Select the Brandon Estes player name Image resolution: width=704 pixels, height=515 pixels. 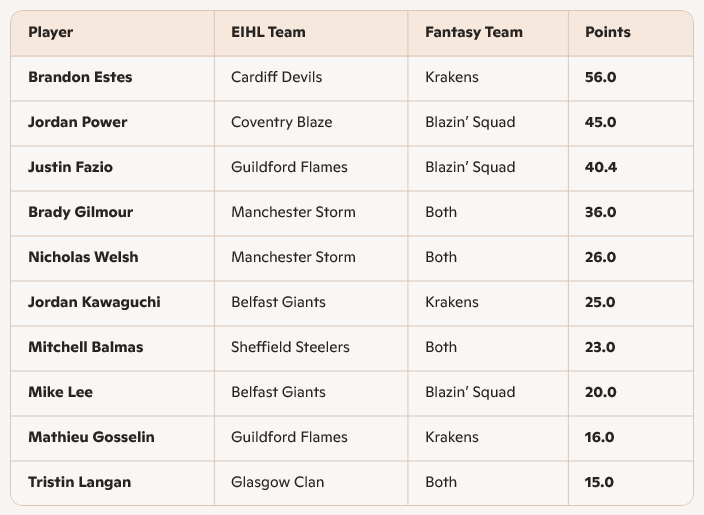tap(80, 77)
